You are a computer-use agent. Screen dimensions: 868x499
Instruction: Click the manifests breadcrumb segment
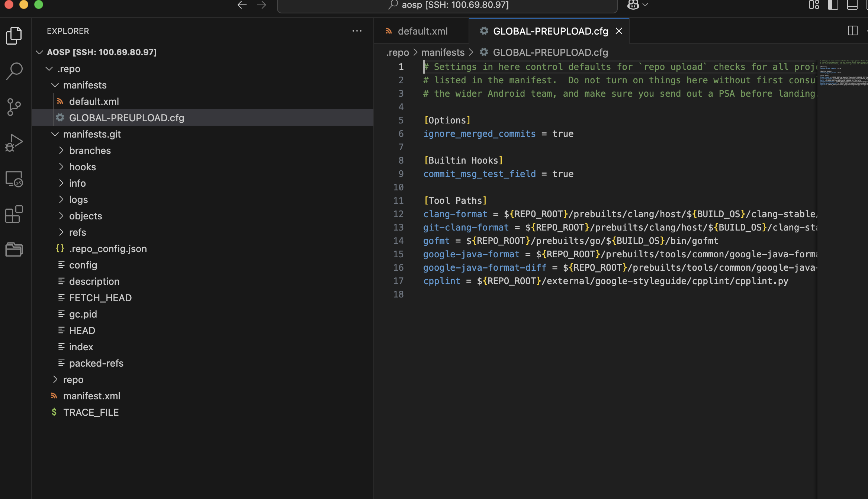point(443,52)
